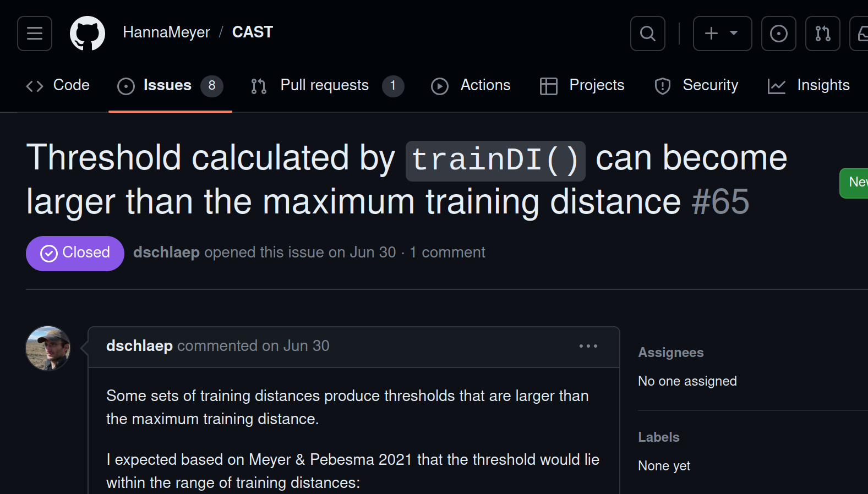
Task: Open the CAST repository link
Action: point(253,32)
